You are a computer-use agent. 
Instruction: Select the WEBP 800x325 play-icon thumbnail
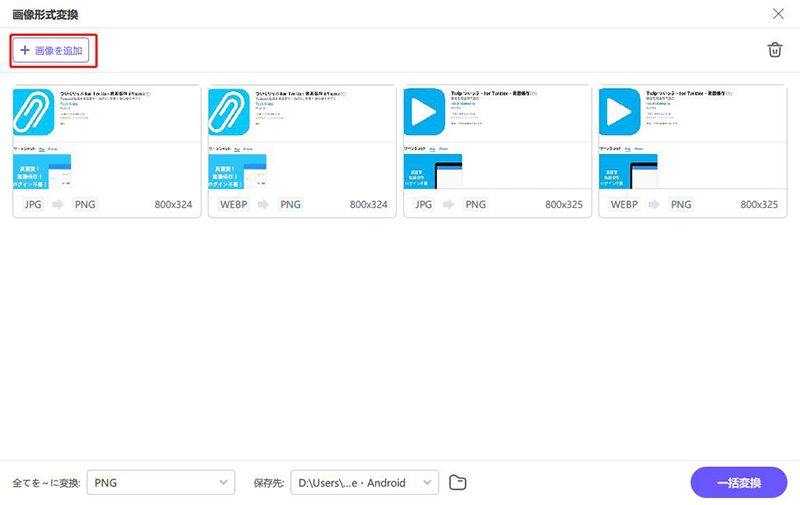692,138
